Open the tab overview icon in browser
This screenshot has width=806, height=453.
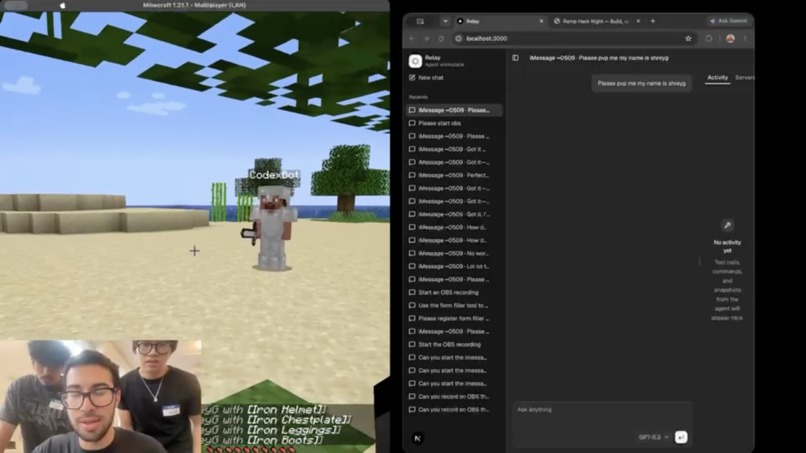click(420, 21)
